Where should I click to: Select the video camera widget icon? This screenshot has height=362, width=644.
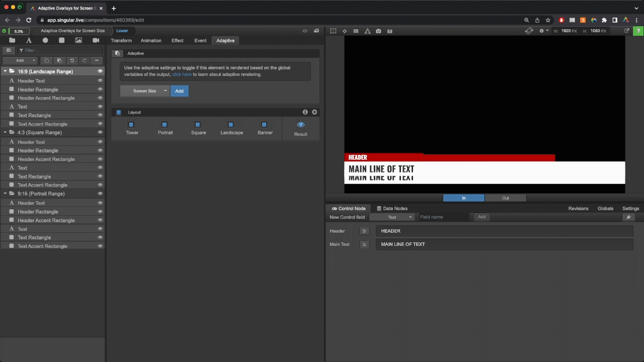96,40
